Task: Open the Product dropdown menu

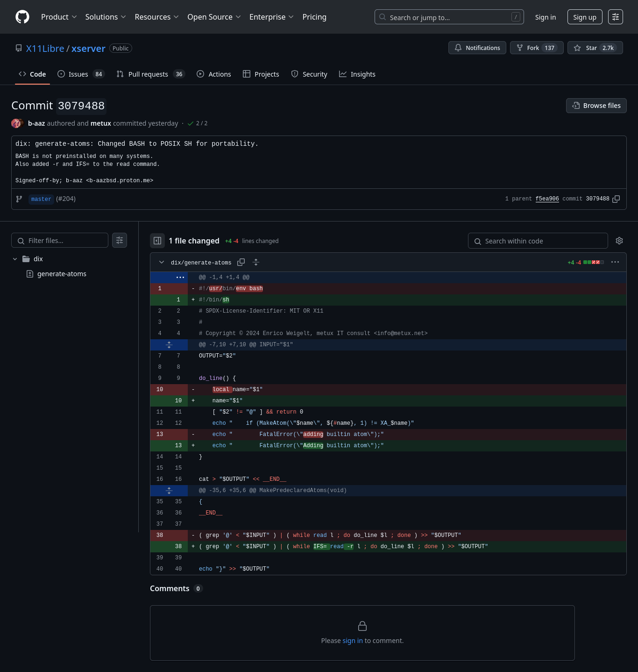Action: tap(59, 17)
